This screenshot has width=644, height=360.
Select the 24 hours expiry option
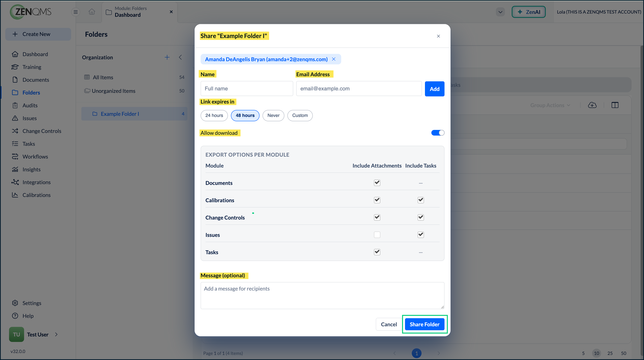pyautogui.click(x=214, y=115)
